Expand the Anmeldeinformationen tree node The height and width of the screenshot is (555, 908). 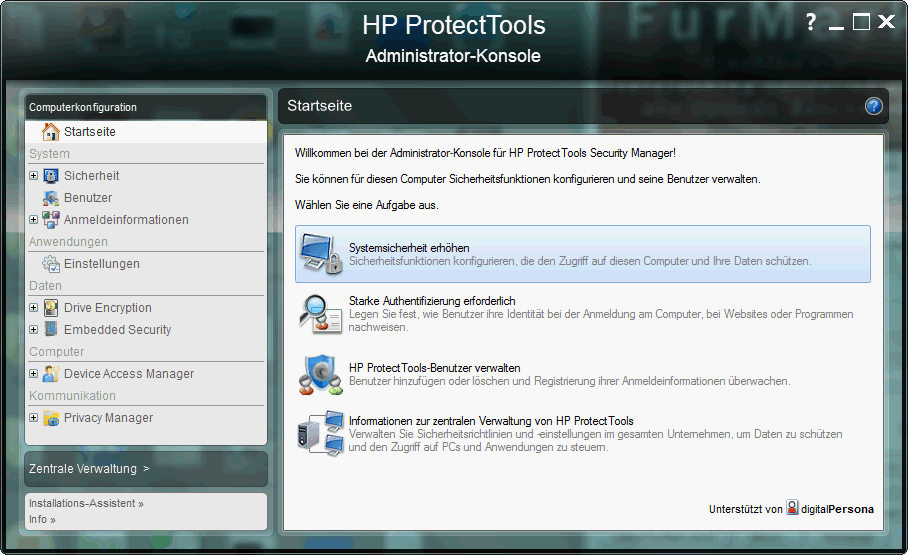coord(34,220)
